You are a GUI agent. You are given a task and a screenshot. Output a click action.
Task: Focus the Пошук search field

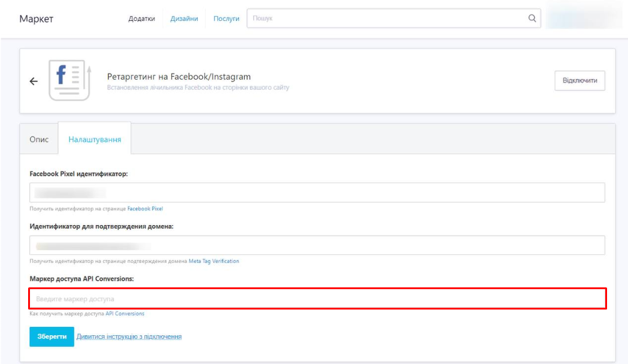pyautogui.click(x=394, y=19)
